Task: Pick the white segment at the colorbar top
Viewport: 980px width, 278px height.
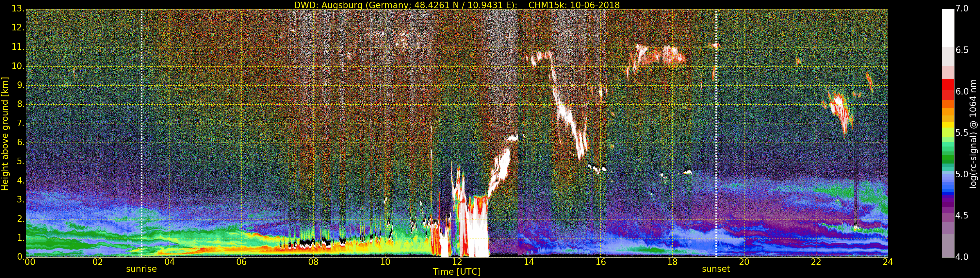Action: (x=948, y=28)
